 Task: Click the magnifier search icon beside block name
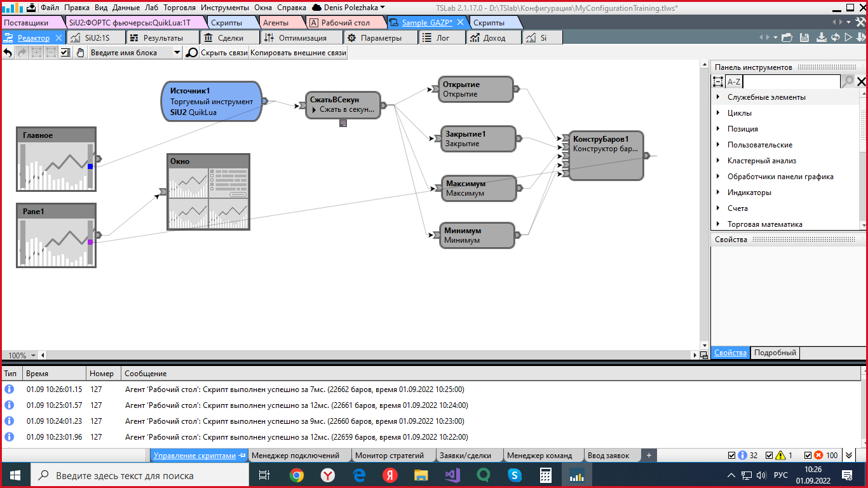click(191, 53)
